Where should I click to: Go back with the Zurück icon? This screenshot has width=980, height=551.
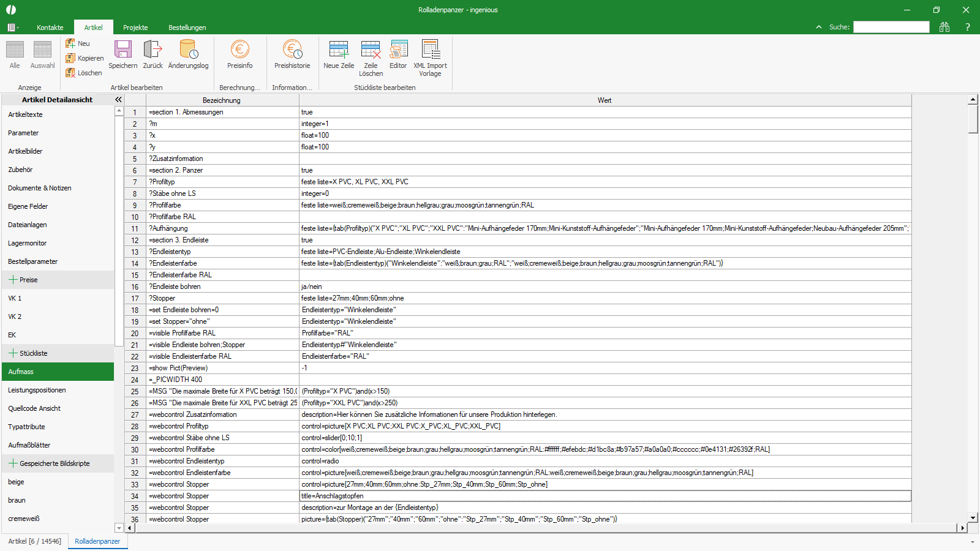tap(153, 54)
